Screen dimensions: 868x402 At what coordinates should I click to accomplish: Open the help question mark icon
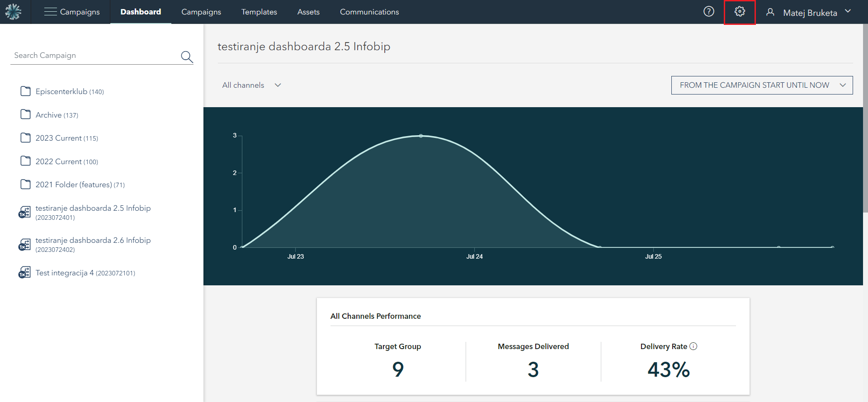pos(708,12)
